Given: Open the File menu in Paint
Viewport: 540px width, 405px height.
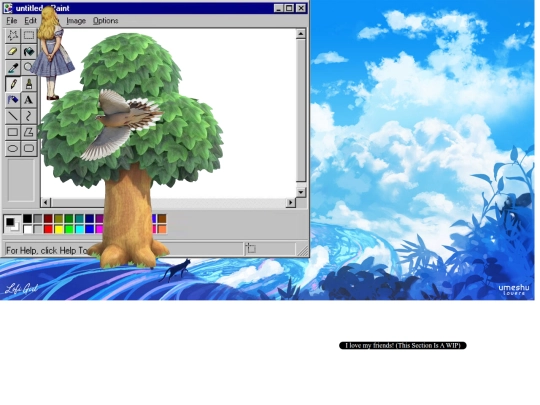Looking at the screenshot, I should point(12,21).
